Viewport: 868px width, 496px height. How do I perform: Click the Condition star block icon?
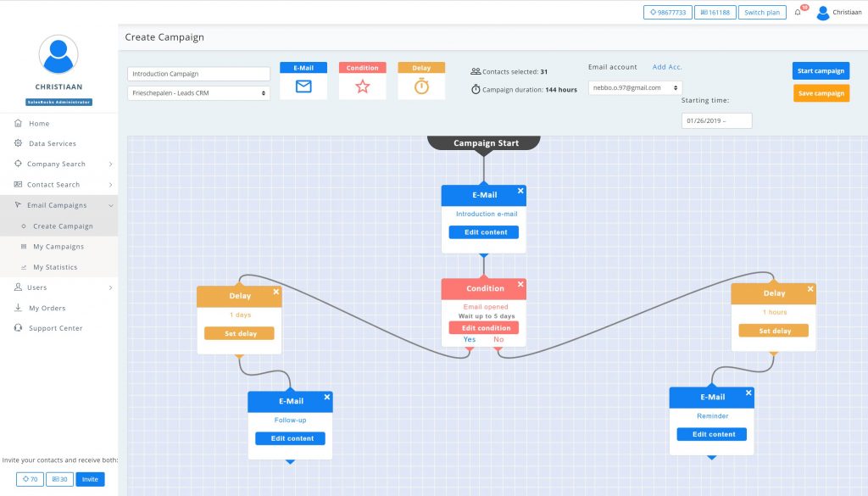362,86
